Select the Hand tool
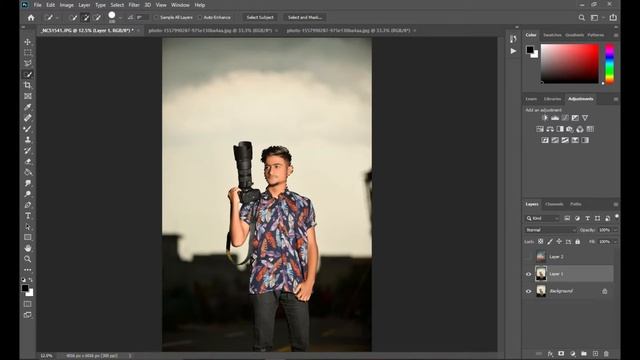The height and width of the screenshot is (360, 640). [x=28, y=248]
